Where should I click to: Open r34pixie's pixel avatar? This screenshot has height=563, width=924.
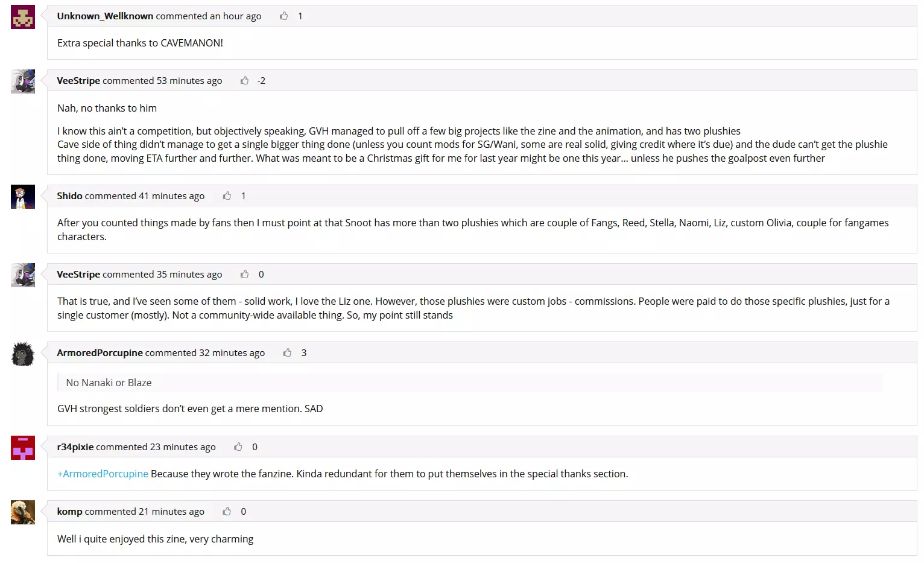23,448
